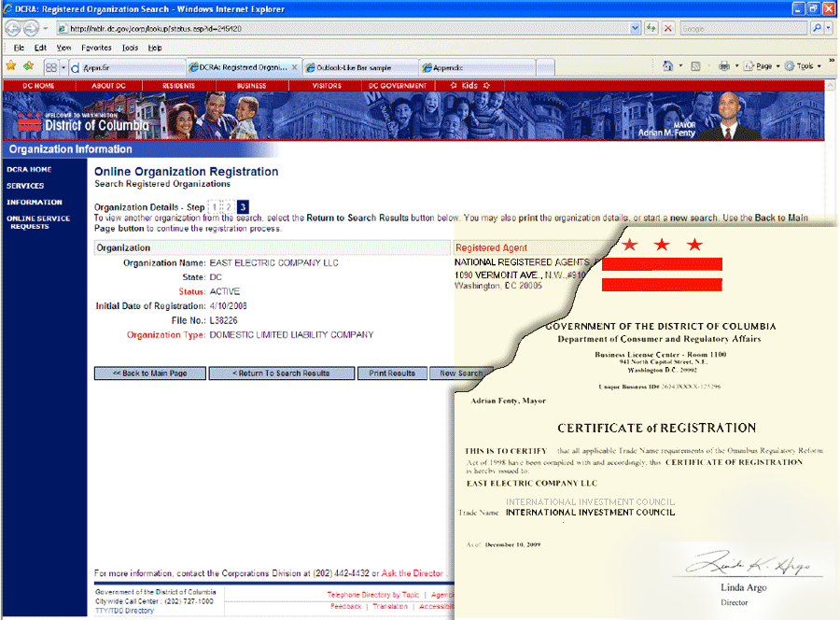Image resolution: width=840 pixels, height=620 pixels.
Task: Click the Back to Main Page button
Action: tap(150, 373)
